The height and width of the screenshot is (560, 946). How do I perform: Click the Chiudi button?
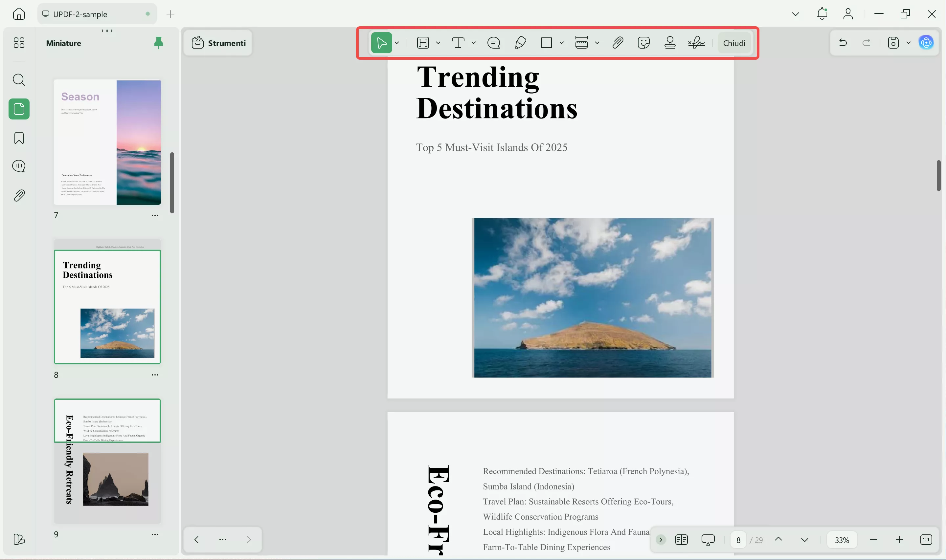tap(734, 43)
